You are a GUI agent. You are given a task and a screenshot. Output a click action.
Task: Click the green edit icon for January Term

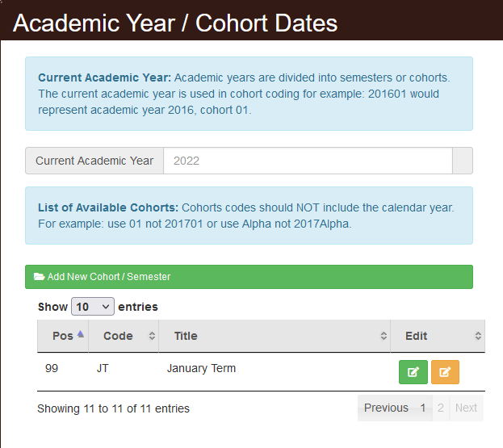[413, 372]
